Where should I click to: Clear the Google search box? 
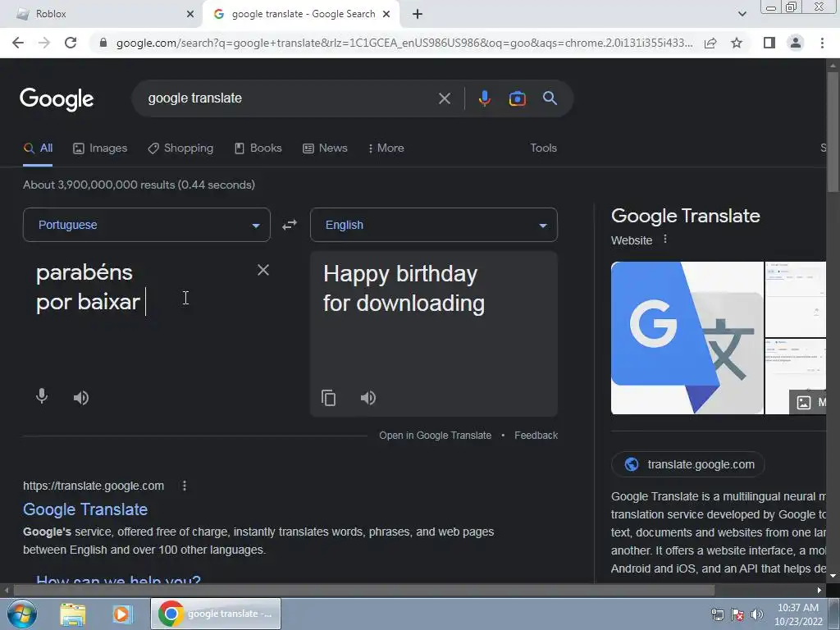click(444, 98)
